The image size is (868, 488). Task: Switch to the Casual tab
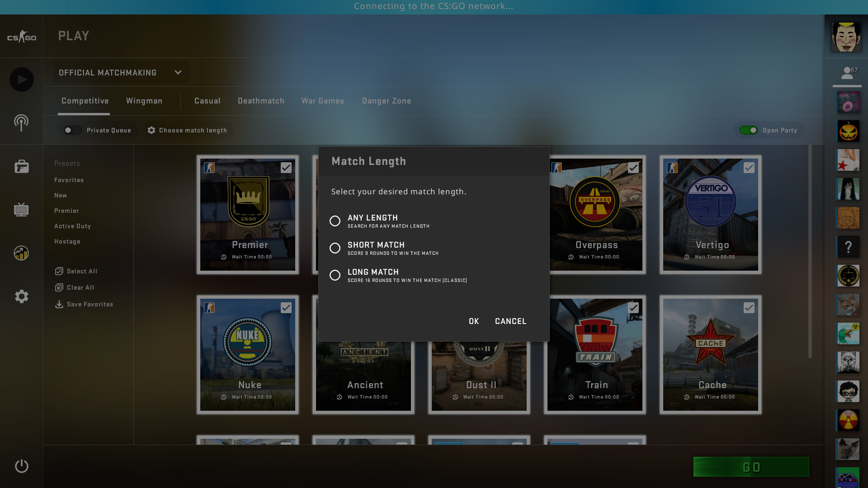[208, 101]
